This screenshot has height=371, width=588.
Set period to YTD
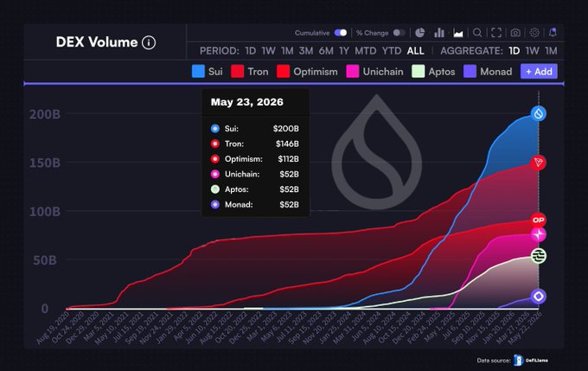(392, 51)
